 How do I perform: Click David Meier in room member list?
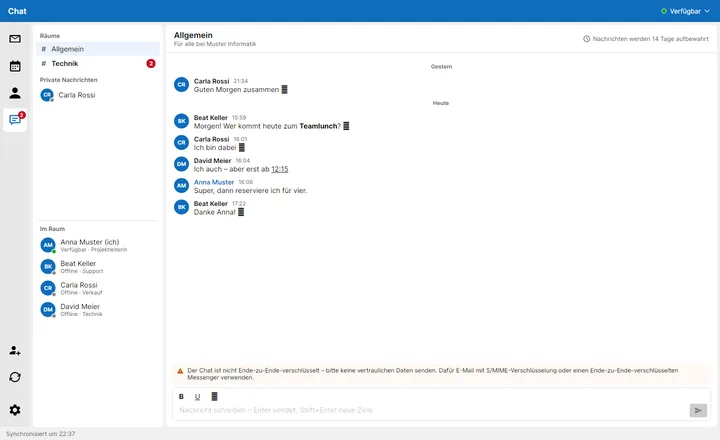(98, 310)
